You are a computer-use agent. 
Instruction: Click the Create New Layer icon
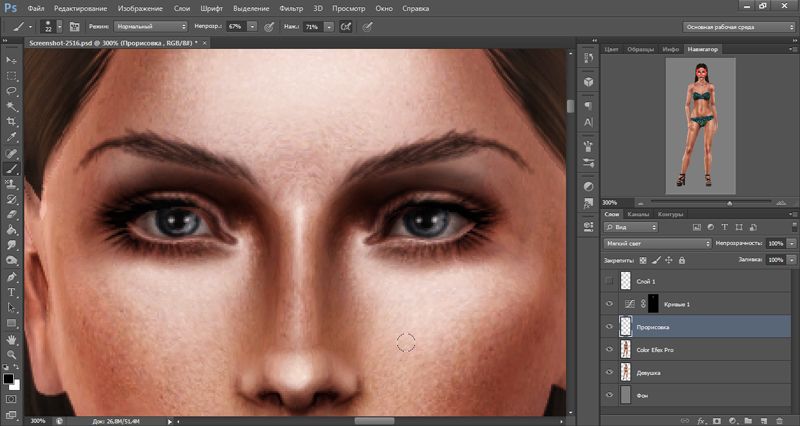[764, 421]
